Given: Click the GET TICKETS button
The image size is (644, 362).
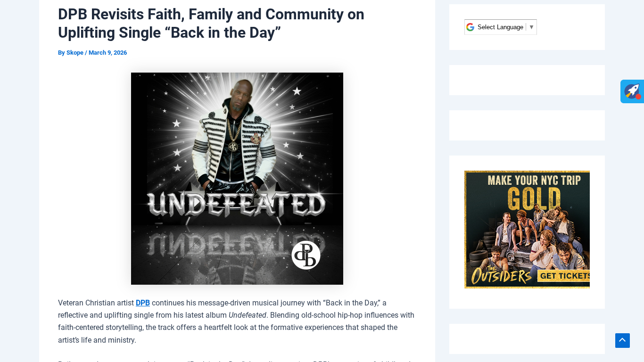Looking at the screenshot, I should (x=565, y=276).
